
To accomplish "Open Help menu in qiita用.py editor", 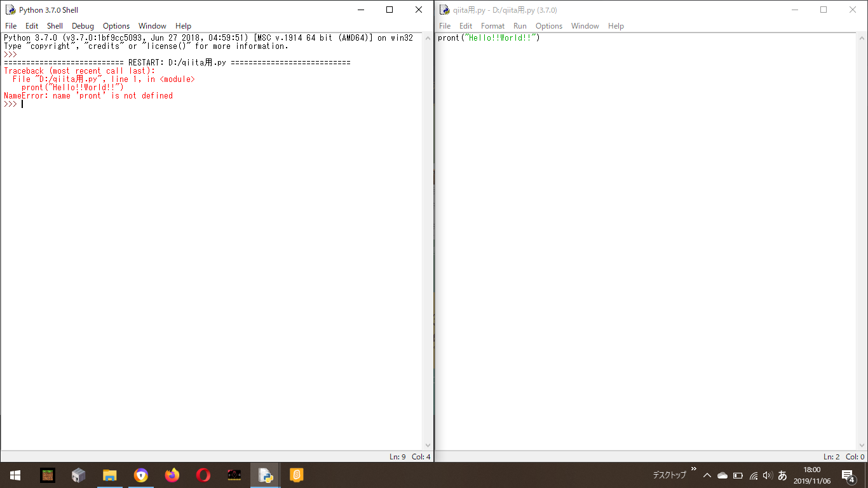I will click(616, 26).
